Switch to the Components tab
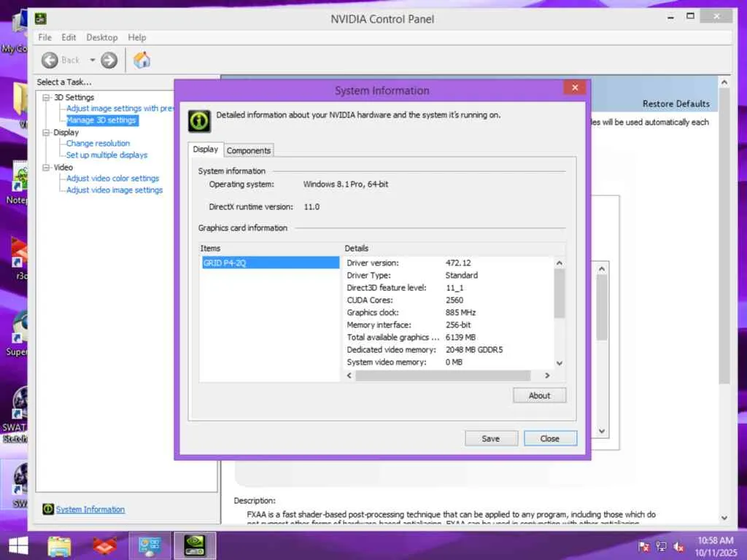This screenshot has width=747, height=560. tap(249, 150)
